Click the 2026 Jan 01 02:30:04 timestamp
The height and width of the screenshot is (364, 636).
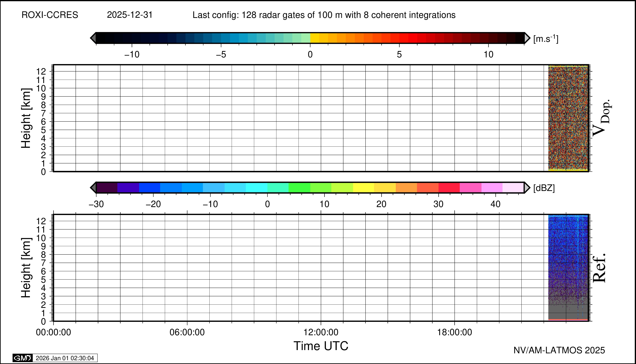click(x=65, y=358)
